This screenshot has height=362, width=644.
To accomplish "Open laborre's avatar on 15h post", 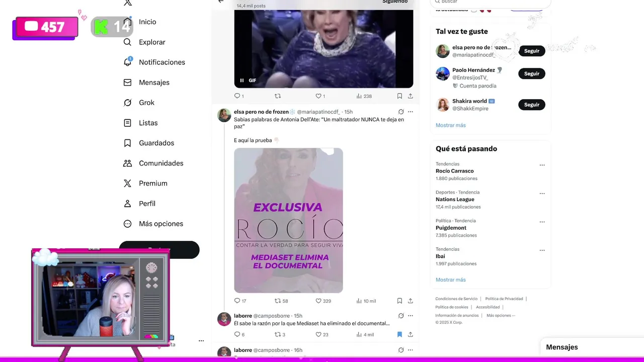I will 224,319.
